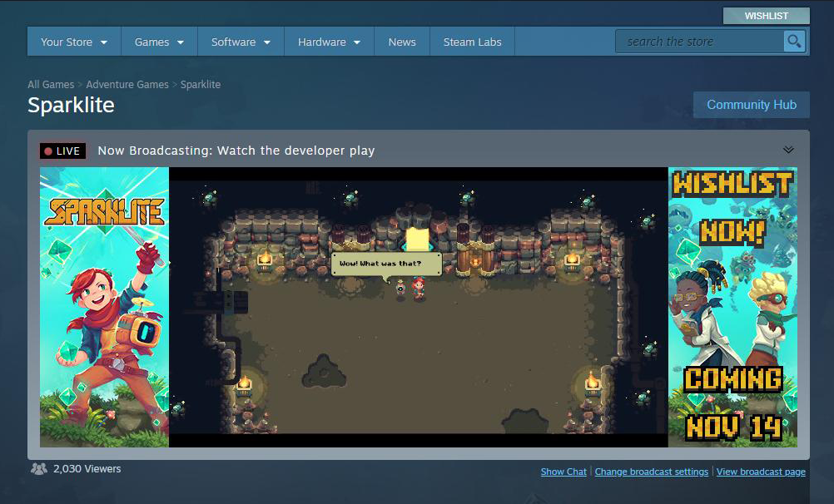The height and width of the screenshot is (504, 834).
Task: Open the Steam Labs tab
Action: pos(472,42)
